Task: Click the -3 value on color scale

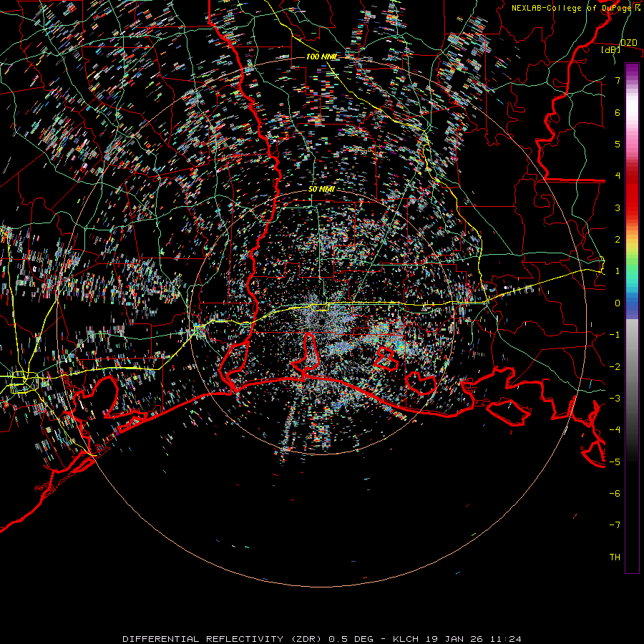Action: click(x=615, y=399)
